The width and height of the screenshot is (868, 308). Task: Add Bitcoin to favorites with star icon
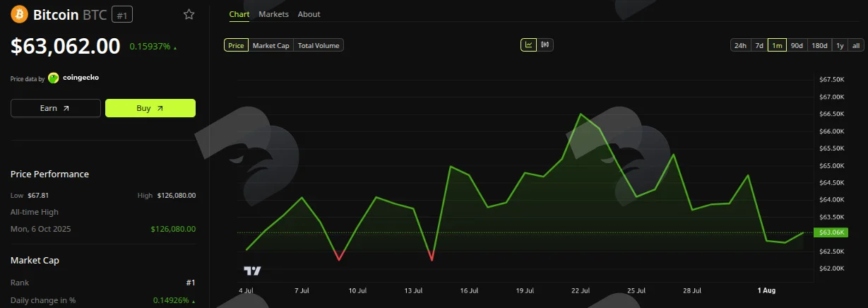pyautogui.click(x=189, y=14)
